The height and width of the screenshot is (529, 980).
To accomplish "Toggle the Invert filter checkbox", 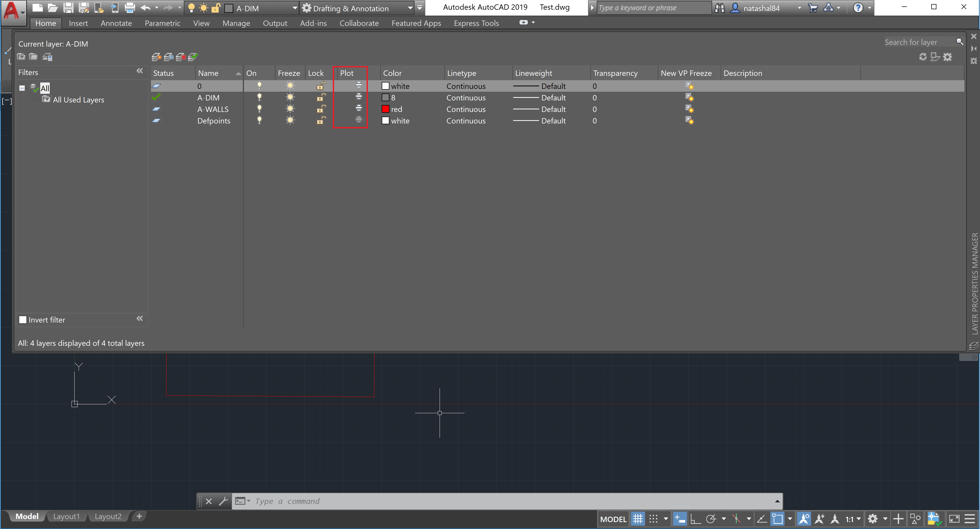I will coord(23,320).
